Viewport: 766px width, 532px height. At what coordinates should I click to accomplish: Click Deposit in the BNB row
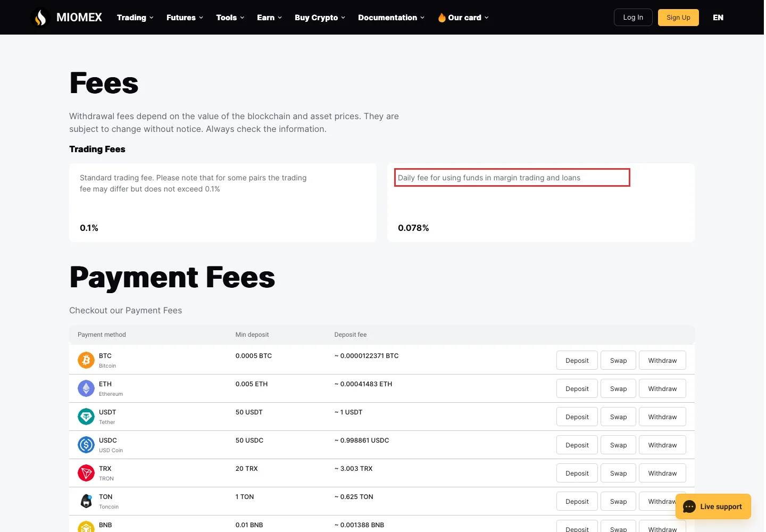[577, 527]
